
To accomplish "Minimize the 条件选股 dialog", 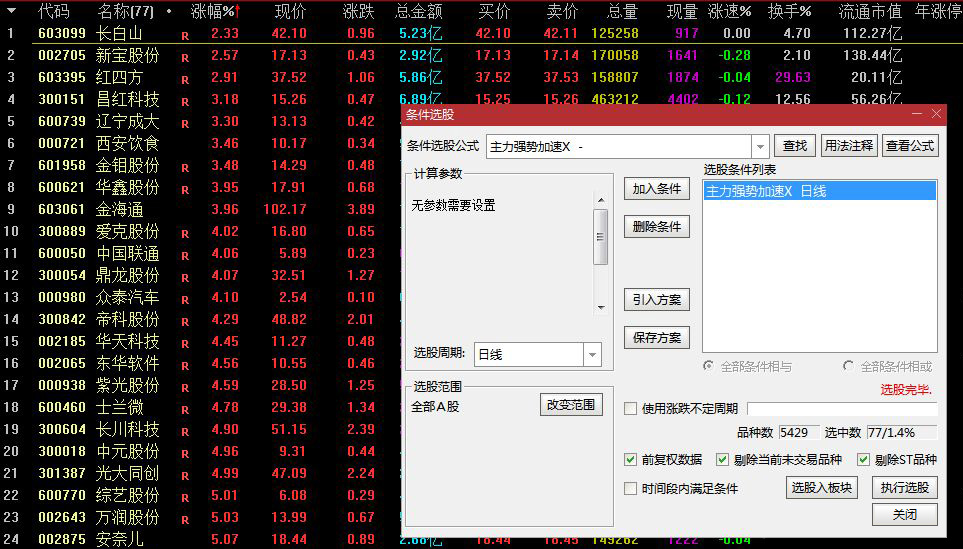I will point(917,114).
